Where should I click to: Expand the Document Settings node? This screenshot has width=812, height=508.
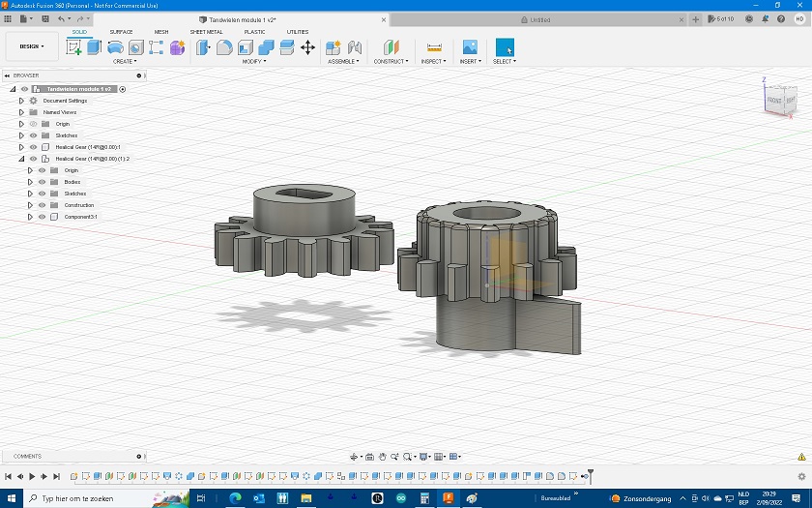(21, 101)
